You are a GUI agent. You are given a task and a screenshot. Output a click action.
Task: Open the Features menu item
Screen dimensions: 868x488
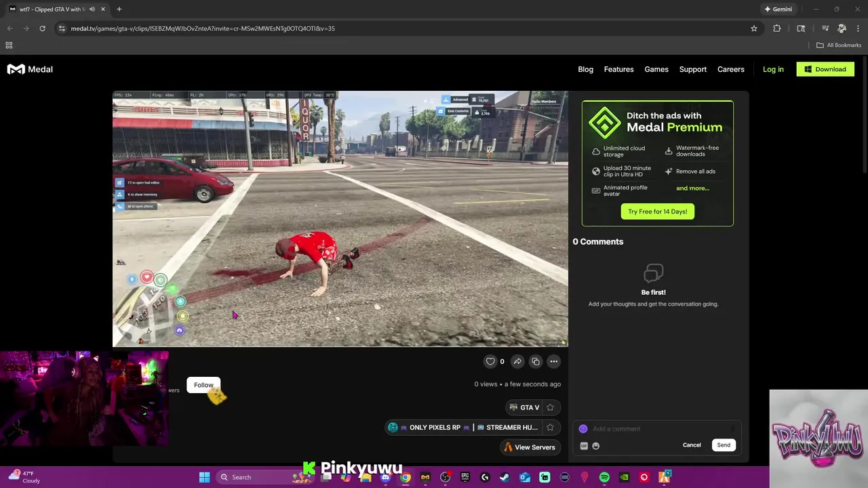618,69
